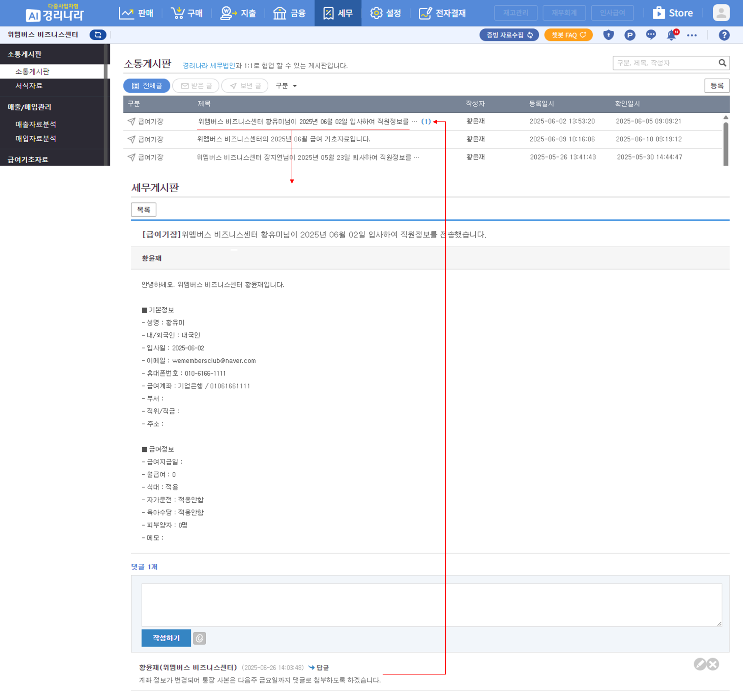Open the 세무 top menu
The image size is (743, 700).
tap(338, 13)
